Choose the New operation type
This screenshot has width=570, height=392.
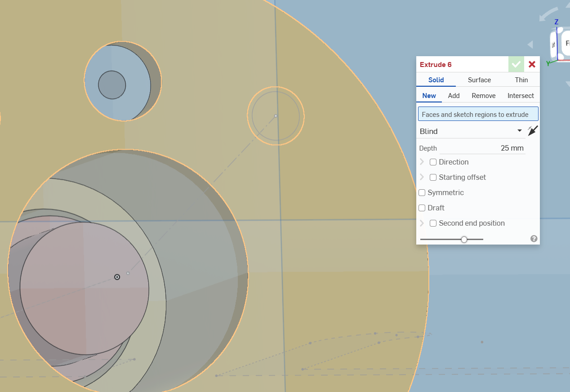tap(429, 96)
